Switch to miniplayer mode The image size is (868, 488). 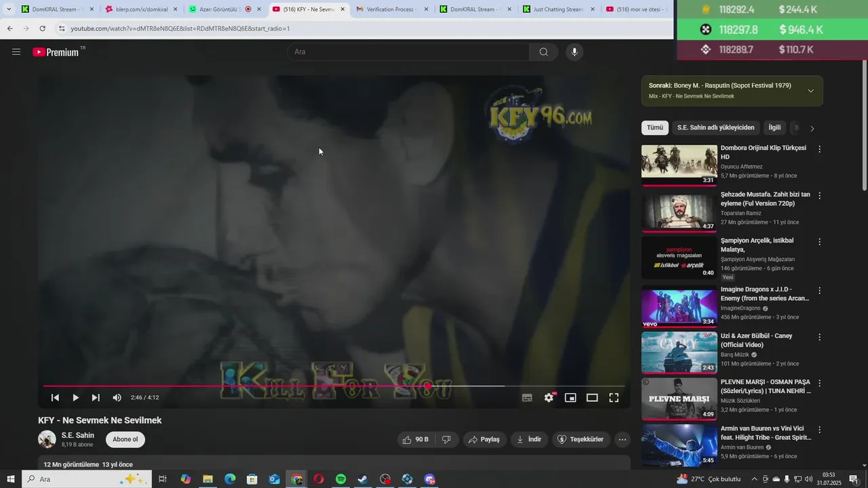[x=570, y=398]
